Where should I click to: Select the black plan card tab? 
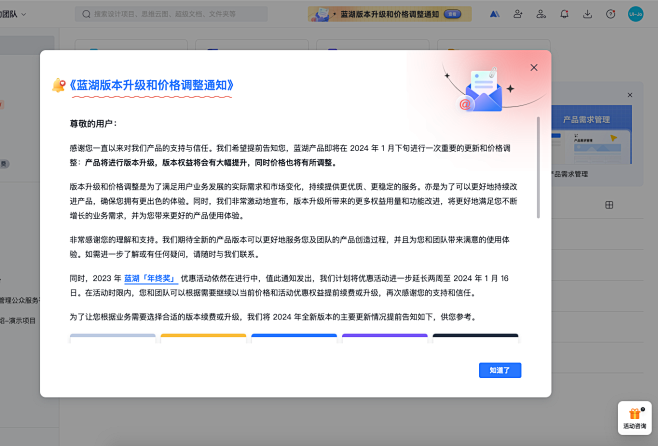point(475,338)
